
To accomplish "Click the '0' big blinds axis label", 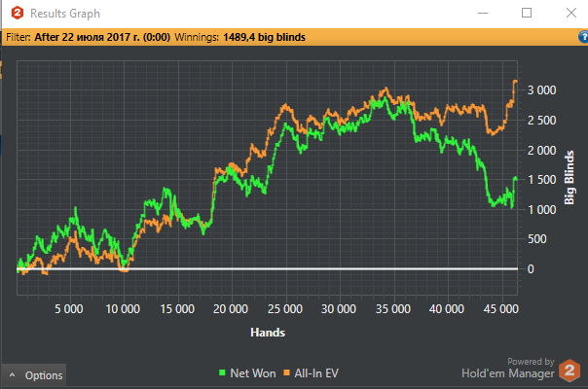I will [x=531, y=269].
